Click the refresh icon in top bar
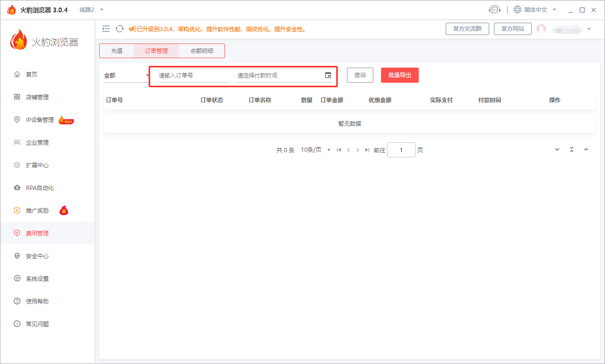This screenshot has width=605, height=364. pyautogui.click(x=120, y=29)
